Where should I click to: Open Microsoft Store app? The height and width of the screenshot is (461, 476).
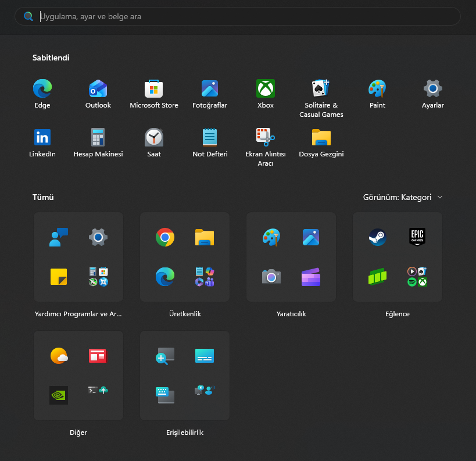154,94
